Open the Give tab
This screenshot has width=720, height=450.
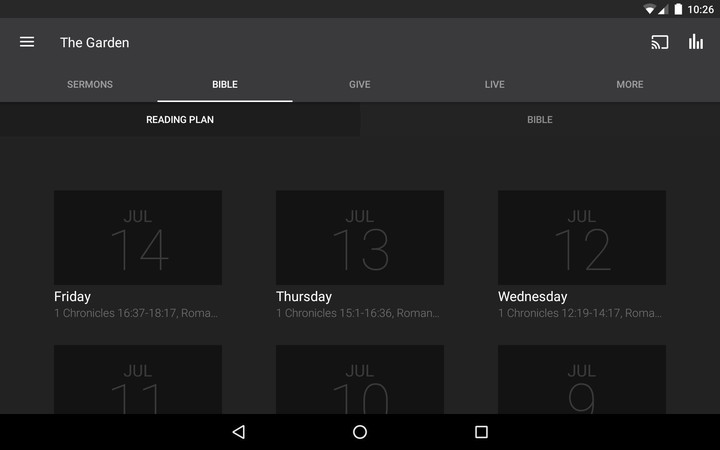(x=360, y=85)
